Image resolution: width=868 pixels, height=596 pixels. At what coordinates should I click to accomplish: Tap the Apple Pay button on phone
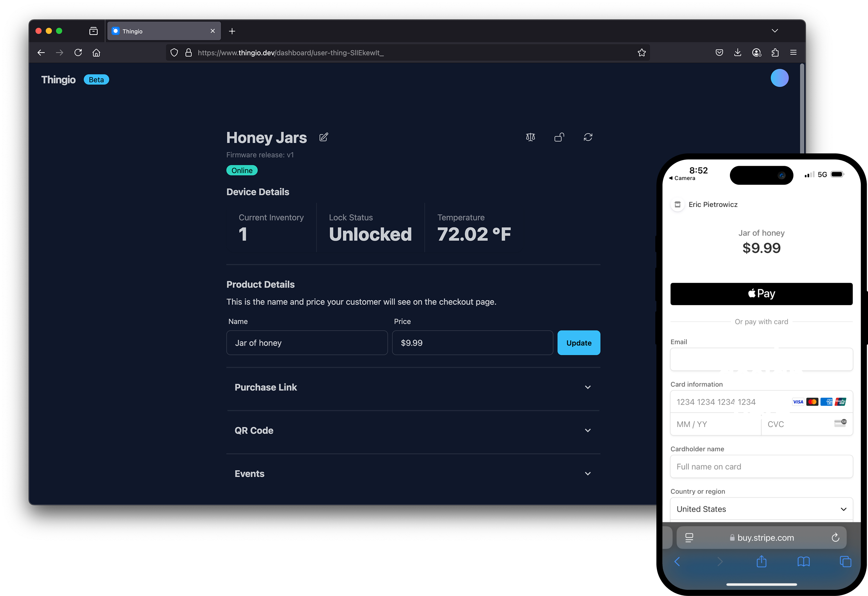761,294
